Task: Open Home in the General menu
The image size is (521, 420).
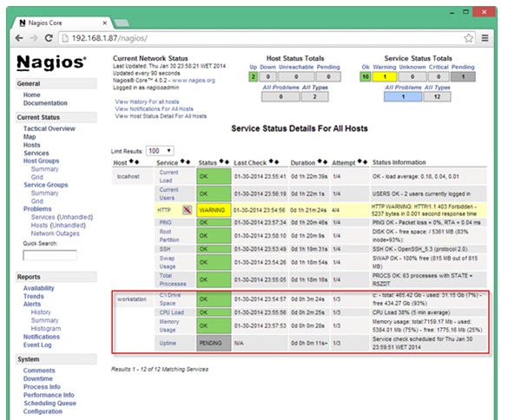Action: 31,95
